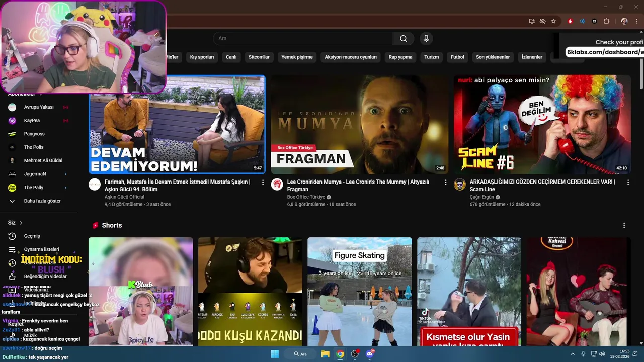Open options for Aşkın Gücü video

(263, 183)
